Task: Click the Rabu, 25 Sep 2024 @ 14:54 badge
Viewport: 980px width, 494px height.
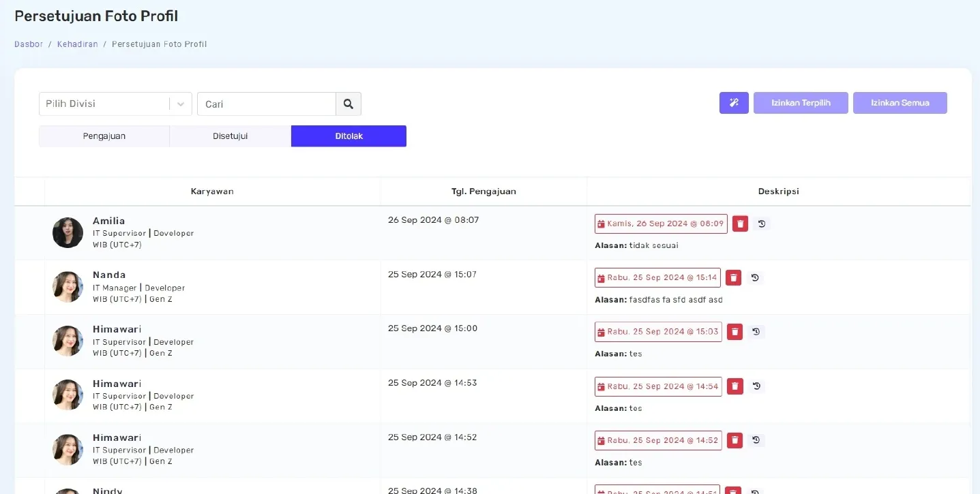Action: [658, 386]
